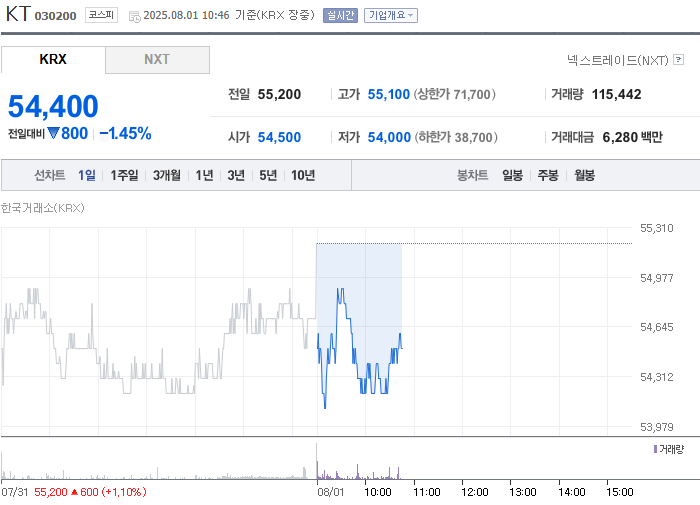Select the 10년 line chart period
700x505 pixels.
pos(303,175)
